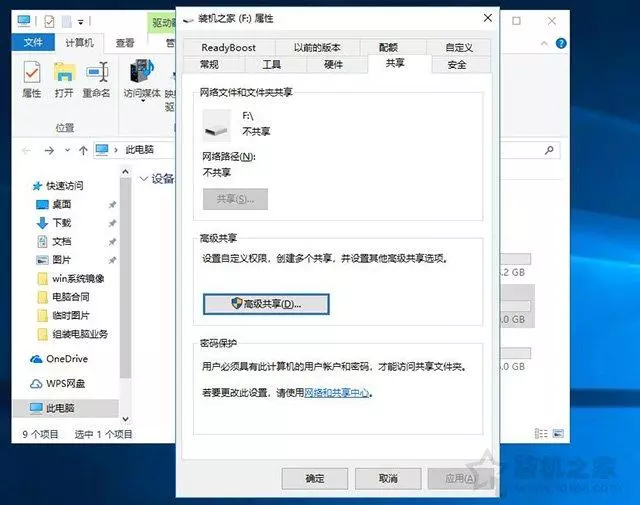Open the 网络和共享中心 link
Viewport: 640px width, 505px height.
coord(337,393)
